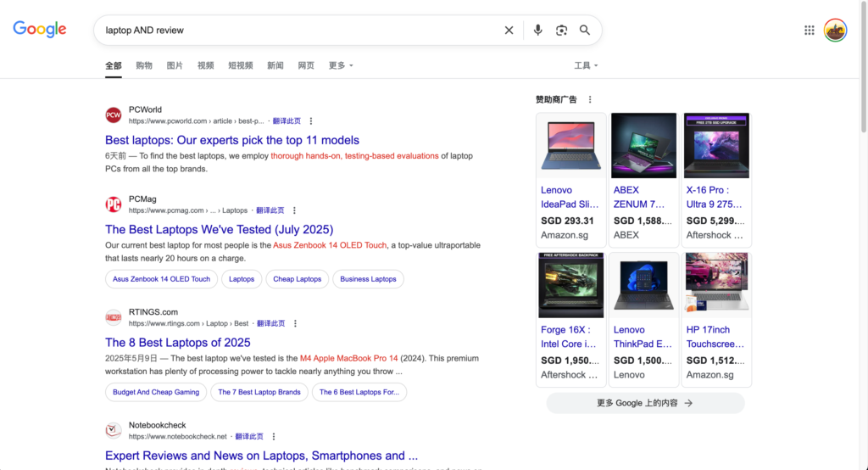Click the magnifier search icon
Viewport: 868px width, 470px height.
[x=585, y=30]
